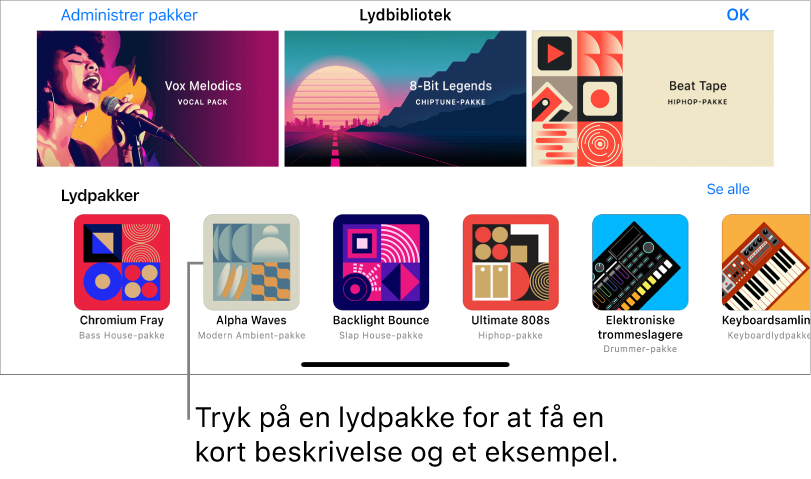Select the Keyboardsamling keyboard pack icon
This screenshot has height=479, width=811.
[x=766, y=262]
